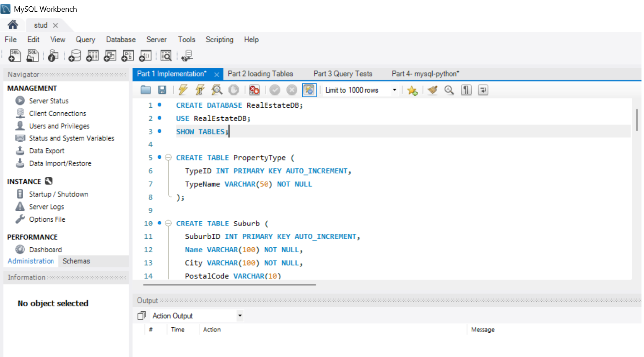Switch Navigator to the Schemas view
The image size is (644, 357).
(x=76, y=261)
